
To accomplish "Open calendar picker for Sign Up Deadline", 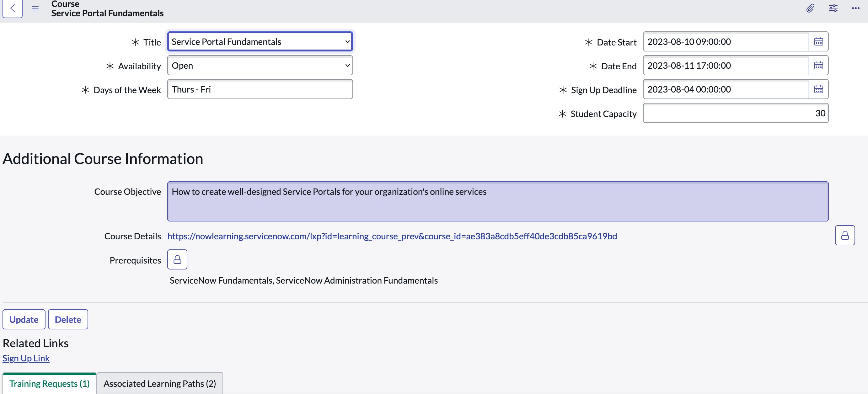I will 818,89.
